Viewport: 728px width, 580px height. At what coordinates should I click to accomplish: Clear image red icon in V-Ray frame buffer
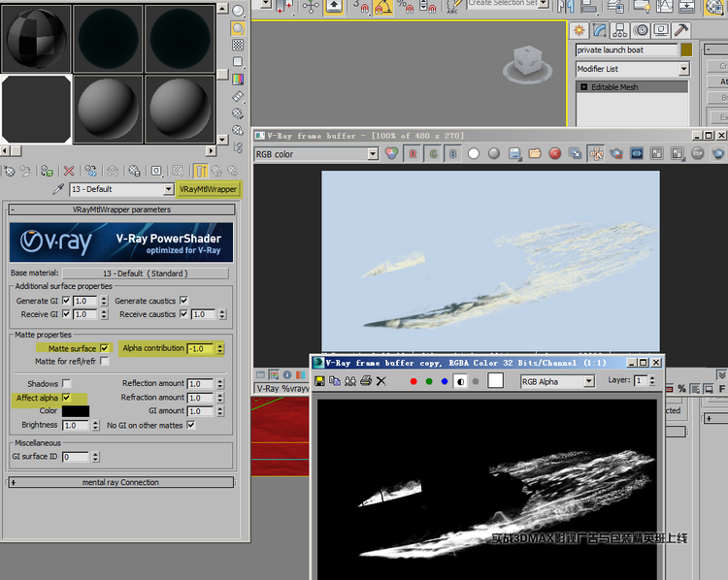pyautogui.click(x=555, y=153)
